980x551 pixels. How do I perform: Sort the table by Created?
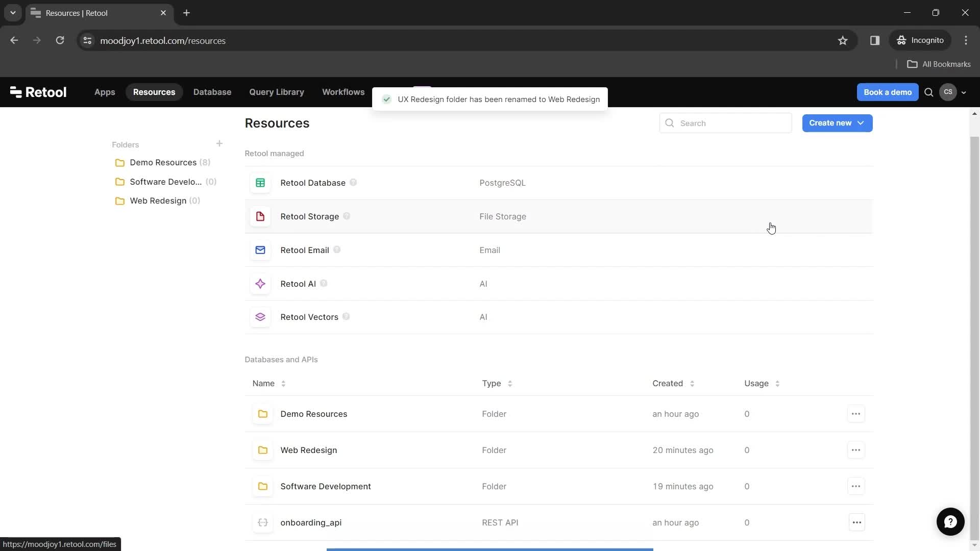[x=673, y=384]
